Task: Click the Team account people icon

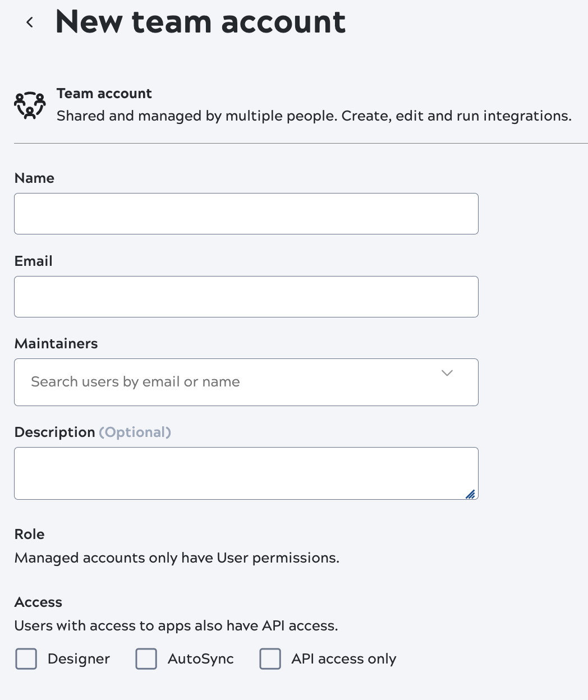Action: (29, 104)
